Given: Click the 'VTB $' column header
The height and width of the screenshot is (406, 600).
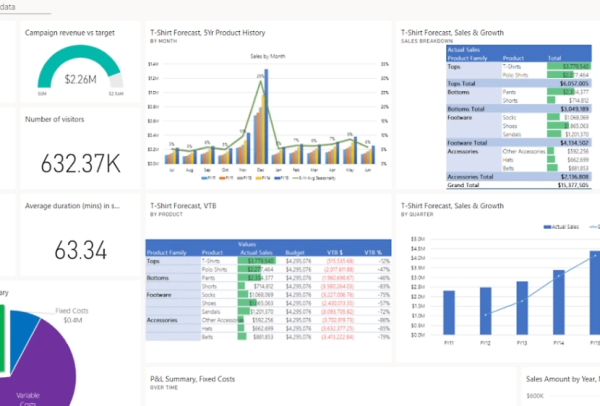Looking at the screenshot, I should (335, 253).
